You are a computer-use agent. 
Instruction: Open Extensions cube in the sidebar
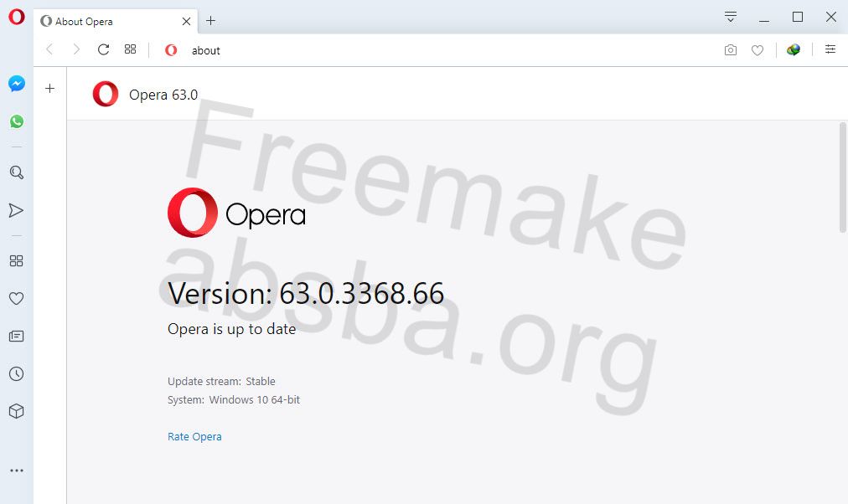17,412
